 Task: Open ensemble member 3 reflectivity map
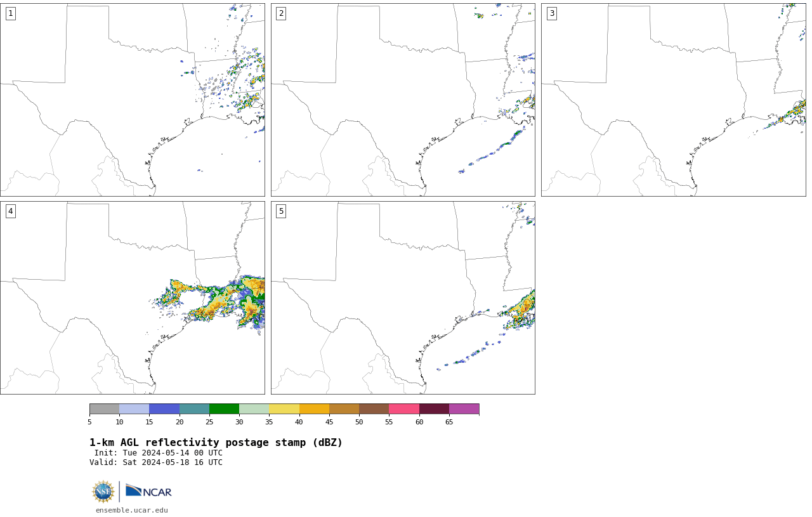(674, 100)
